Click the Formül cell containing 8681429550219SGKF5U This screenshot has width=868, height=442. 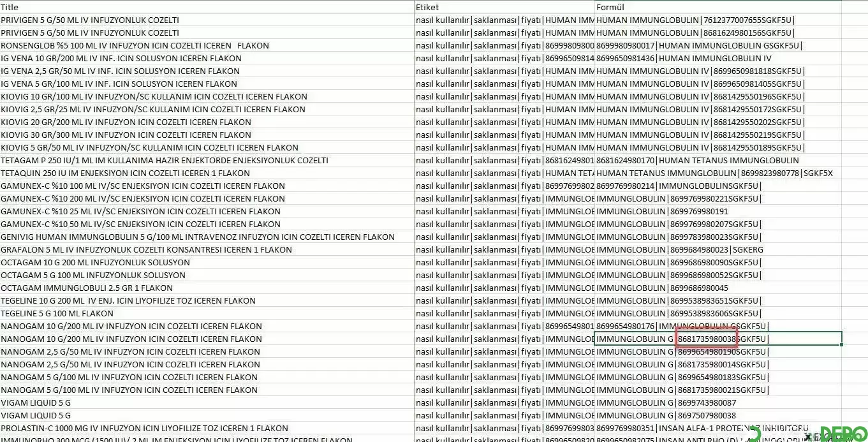(x=718, y=135)
